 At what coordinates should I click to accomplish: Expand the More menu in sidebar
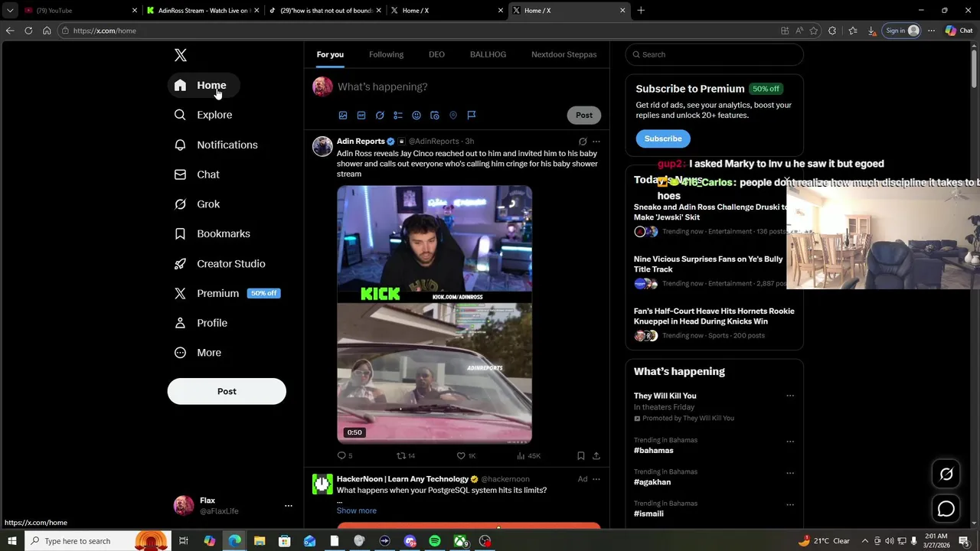[198, 353]
